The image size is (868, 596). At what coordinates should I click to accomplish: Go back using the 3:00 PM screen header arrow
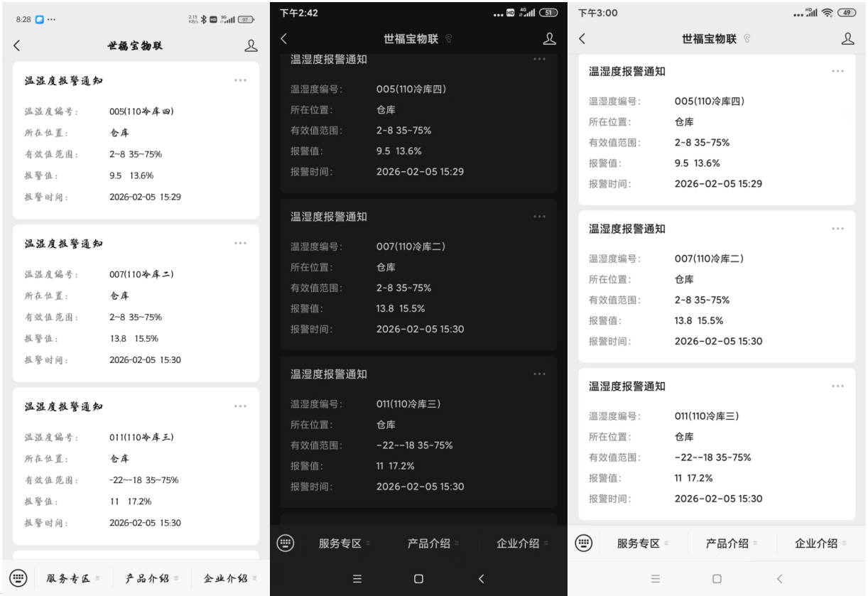(582, 39)
